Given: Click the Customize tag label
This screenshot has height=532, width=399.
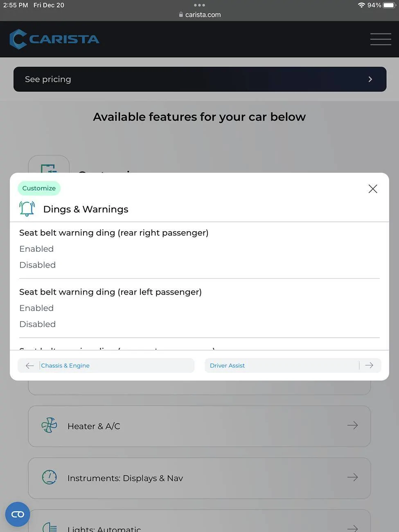Looking at the screenshot, I should coord(39,188).
